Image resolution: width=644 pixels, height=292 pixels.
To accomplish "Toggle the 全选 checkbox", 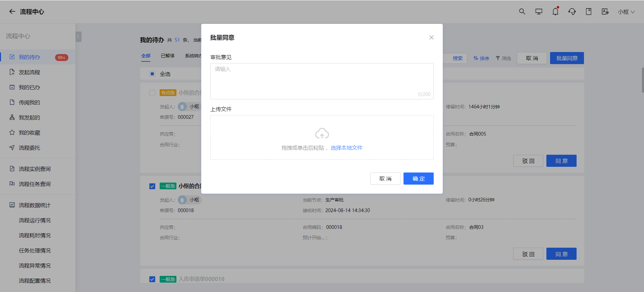I will pyautogui.click(x=152, y=74).
